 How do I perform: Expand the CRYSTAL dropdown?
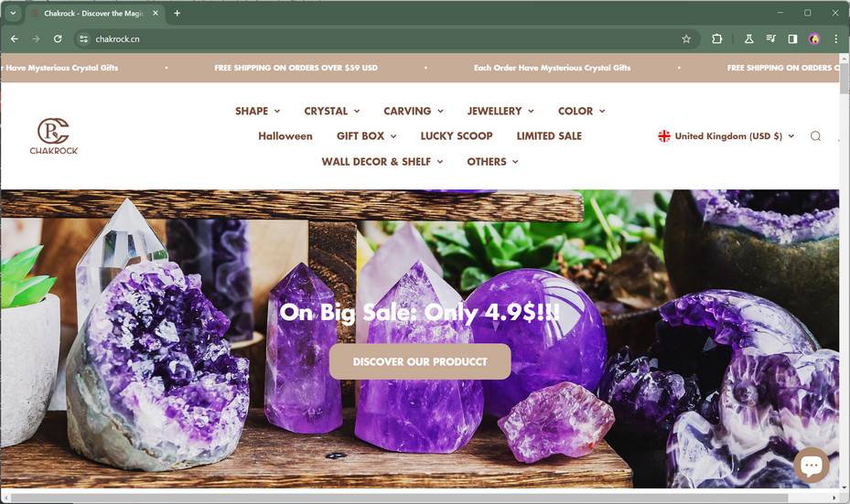(332, 111)
